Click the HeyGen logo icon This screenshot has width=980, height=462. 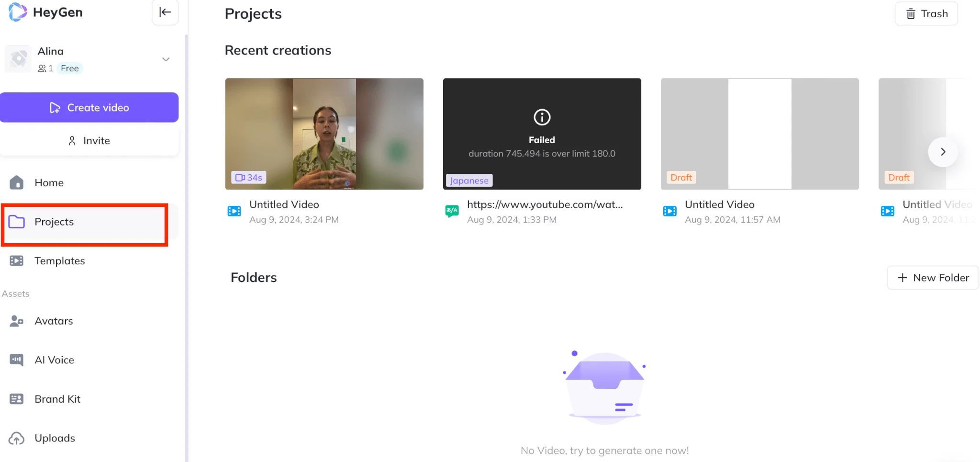click(18, 12)
